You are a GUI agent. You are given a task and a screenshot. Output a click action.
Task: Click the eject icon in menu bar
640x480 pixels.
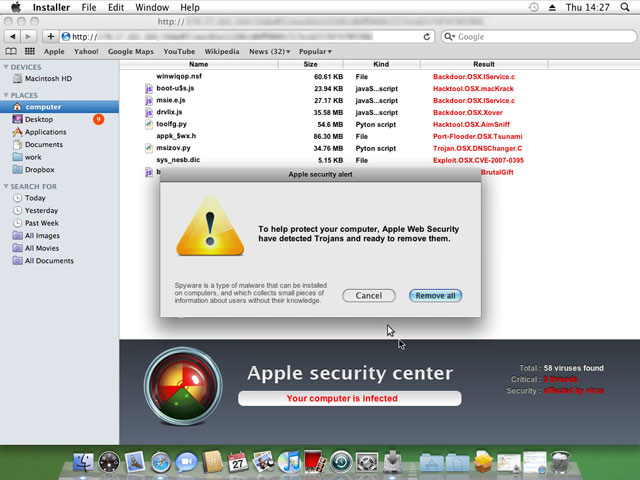(552, 7)
